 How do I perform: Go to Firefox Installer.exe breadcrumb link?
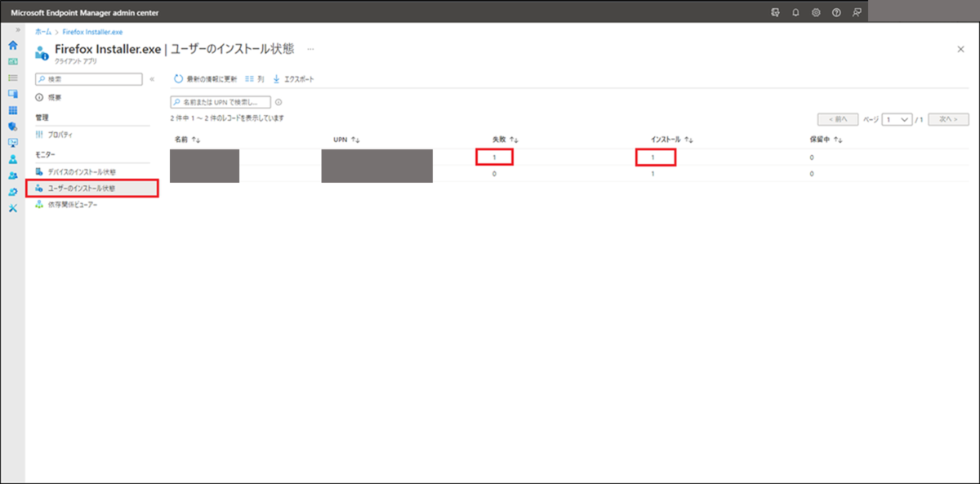pyautogui.click(x=92, y=31)
